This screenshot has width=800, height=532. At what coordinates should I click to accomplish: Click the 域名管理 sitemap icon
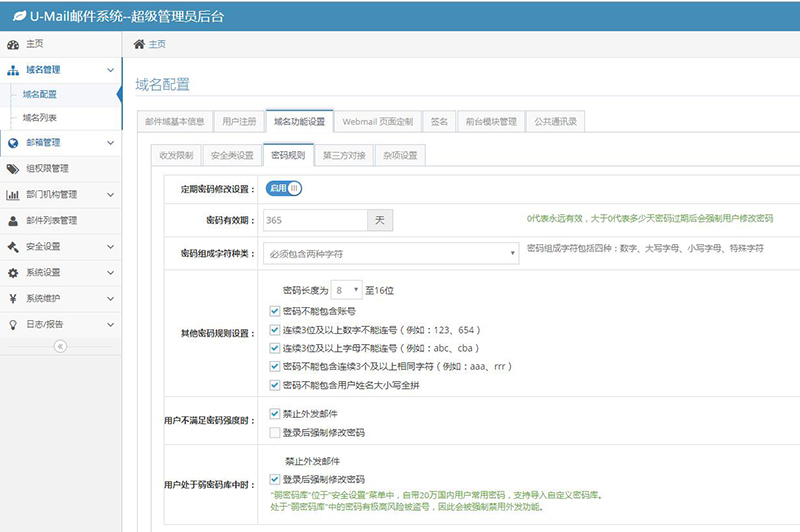click(x=13, y=70)
